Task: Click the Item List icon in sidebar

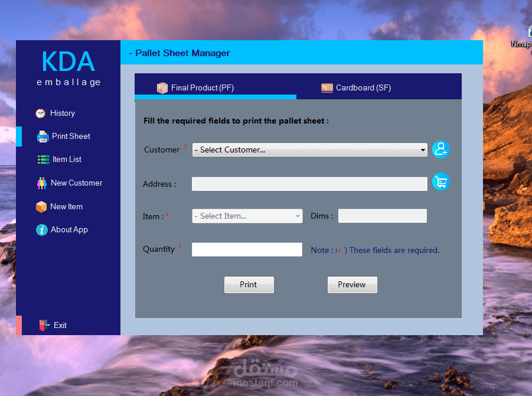Action: (x=44, y=159)
